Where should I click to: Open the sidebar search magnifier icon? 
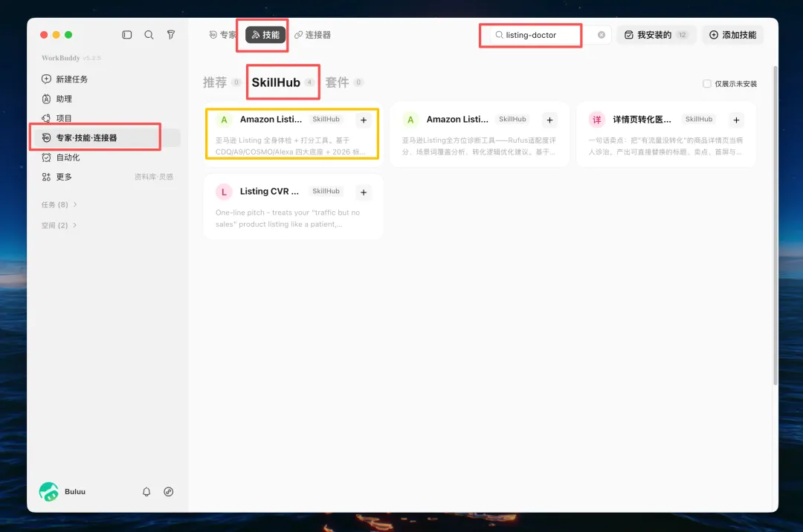pos(149,35)
